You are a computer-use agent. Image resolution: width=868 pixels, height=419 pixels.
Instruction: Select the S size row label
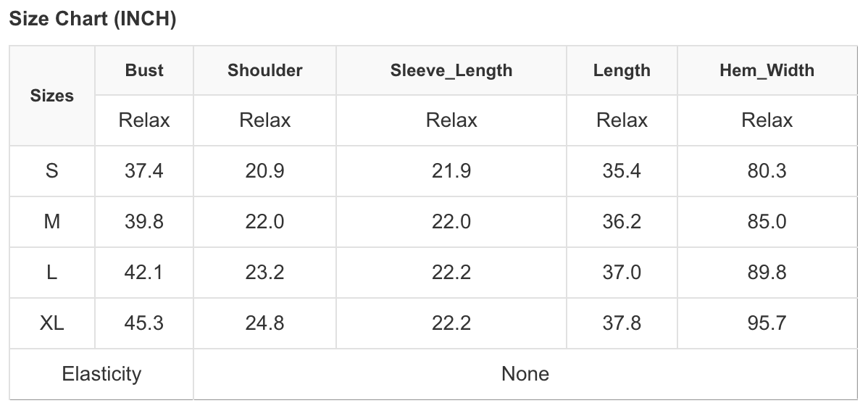[x=52, y=171]
